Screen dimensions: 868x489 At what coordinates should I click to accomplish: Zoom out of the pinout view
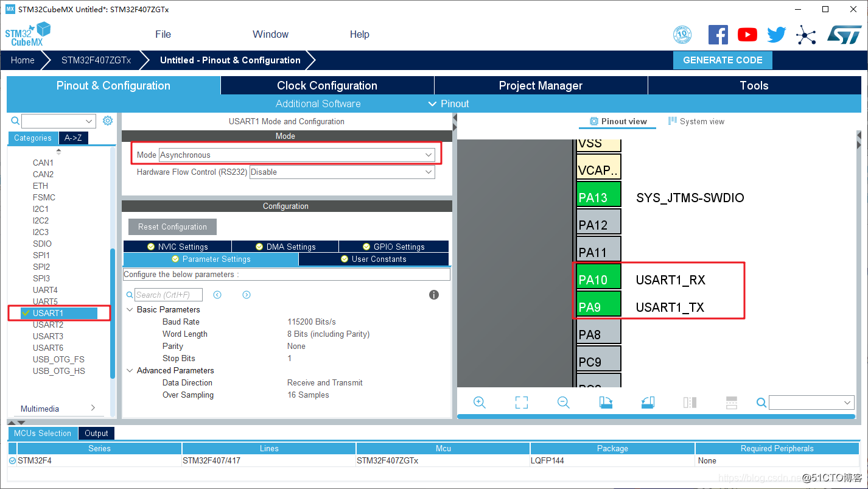pos(564,403)
